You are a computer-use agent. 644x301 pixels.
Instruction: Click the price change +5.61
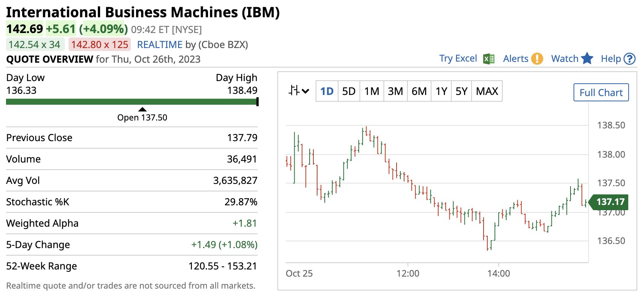pos(61,29)
